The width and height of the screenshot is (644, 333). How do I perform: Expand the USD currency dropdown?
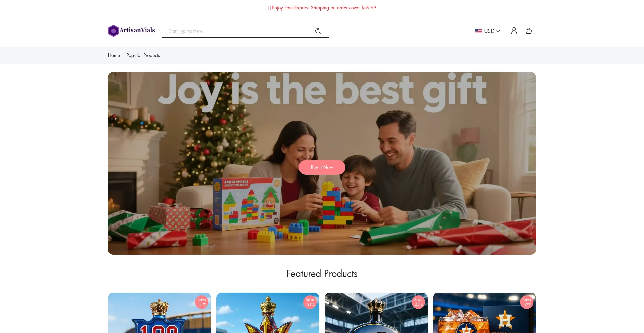[x=488, y=31]
